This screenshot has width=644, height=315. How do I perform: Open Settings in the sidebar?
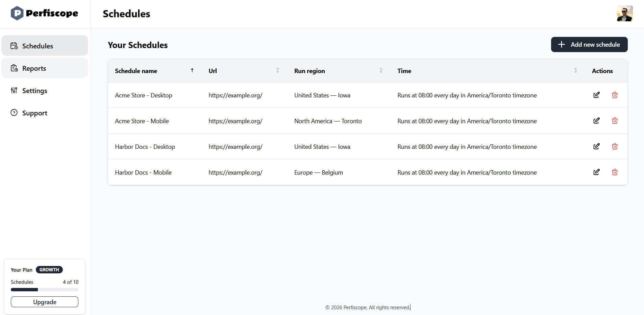coord(45,90)
